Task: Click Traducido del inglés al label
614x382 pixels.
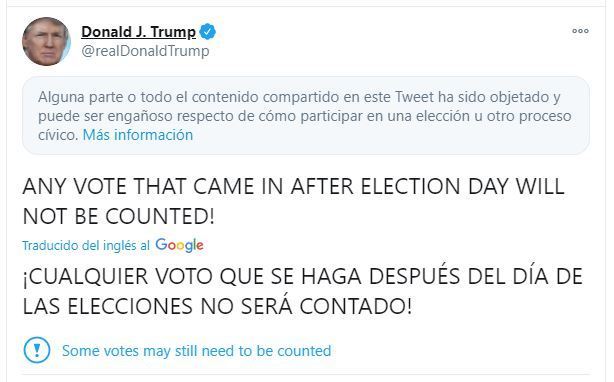Action: (86, 245)
